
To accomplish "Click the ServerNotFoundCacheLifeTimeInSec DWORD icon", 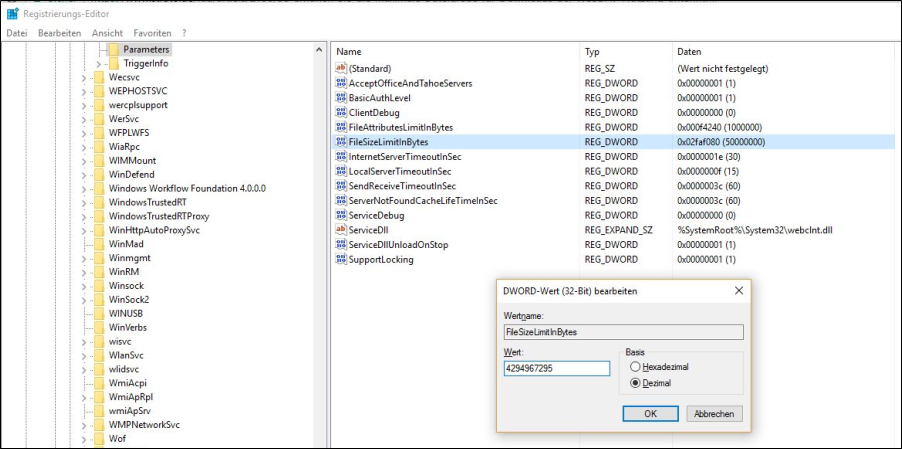I will [x=341, y=201].
